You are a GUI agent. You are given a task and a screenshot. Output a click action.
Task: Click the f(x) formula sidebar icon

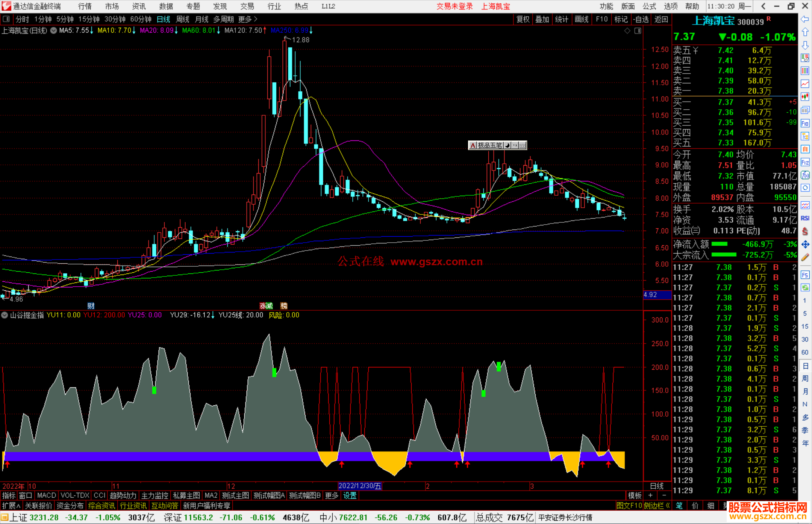pos(805,175)
